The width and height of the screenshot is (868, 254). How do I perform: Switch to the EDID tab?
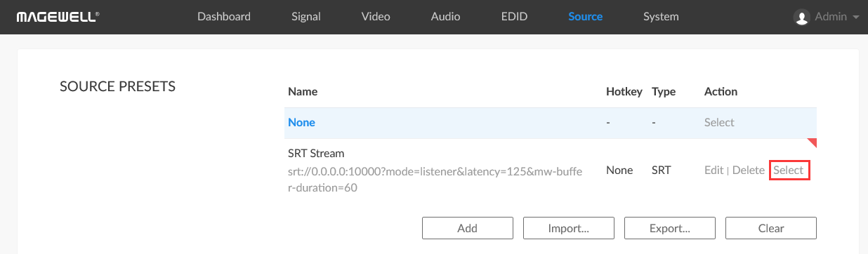tap(515, 17)
